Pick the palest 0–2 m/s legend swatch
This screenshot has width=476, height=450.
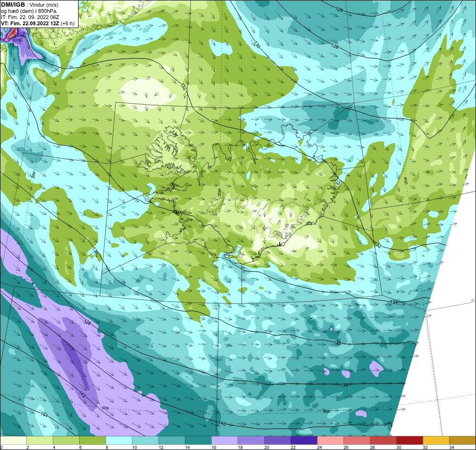[13, 440]
